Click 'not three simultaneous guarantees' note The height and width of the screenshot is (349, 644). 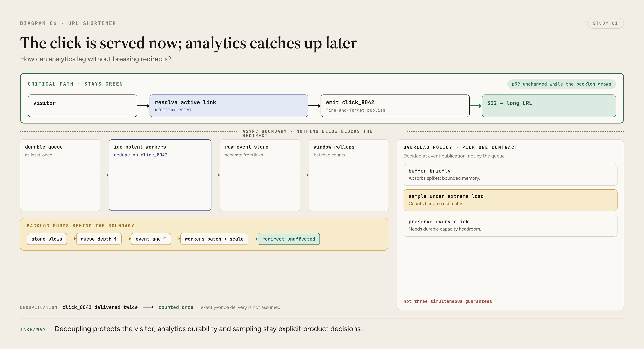[448, 301]
